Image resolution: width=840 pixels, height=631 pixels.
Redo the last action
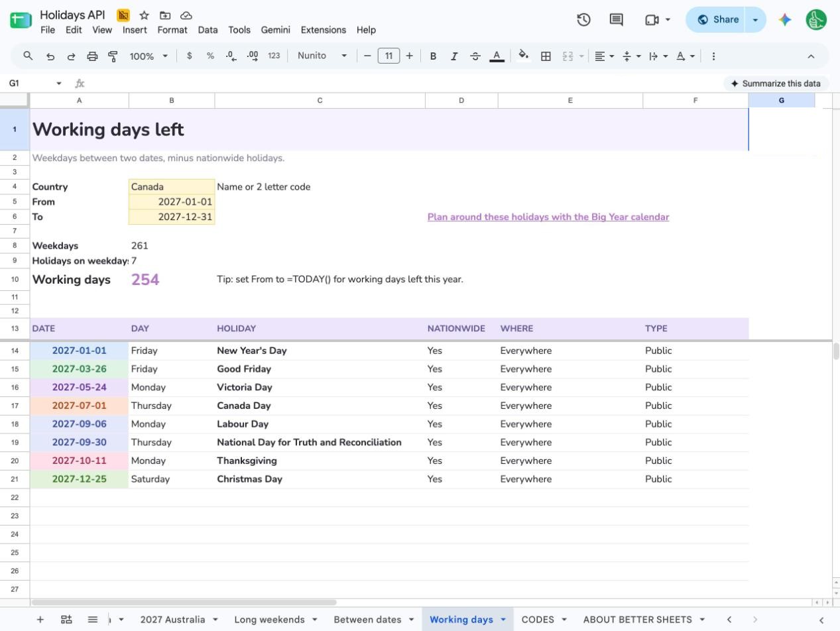71,56
